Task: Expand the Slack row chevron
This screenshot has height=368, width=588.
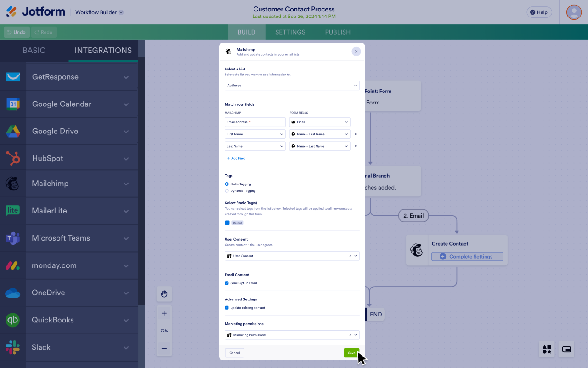Action: [126, 347]
